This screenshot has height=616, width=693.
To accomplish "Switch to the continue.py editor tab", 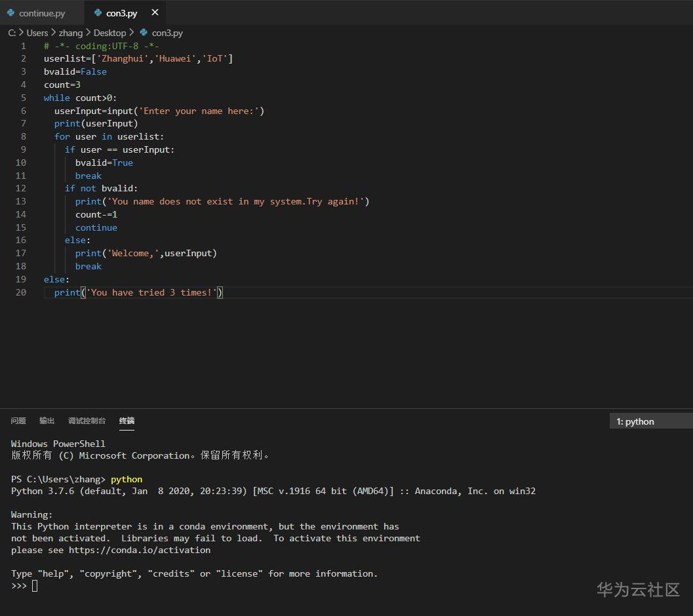I will pyautogui.click(x=42, y=13).
